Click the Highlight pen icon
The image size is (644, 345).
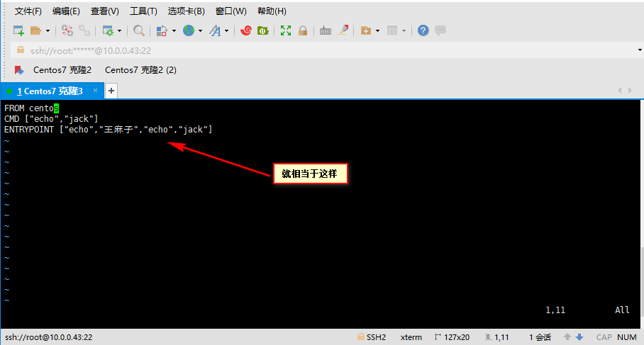coord(343,30)
